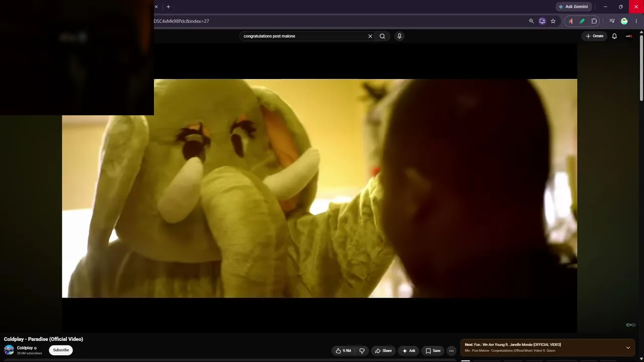Viewport: 644px width, 362px height.
Task: Subscribe to the Coldplay channel
Action: [61, 350]
